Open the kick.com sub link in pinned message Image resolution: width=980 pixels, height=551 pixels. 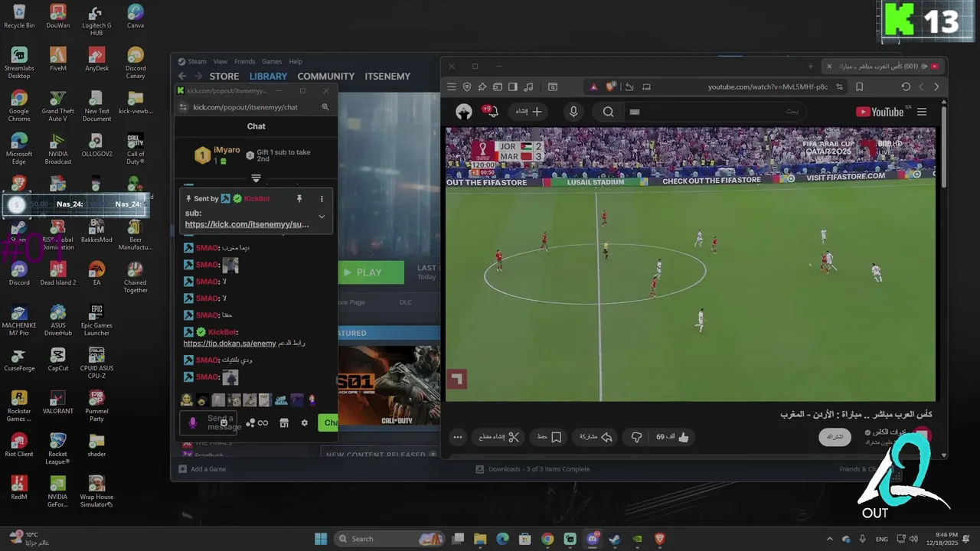pyautogui.click(x=247, y=224)
